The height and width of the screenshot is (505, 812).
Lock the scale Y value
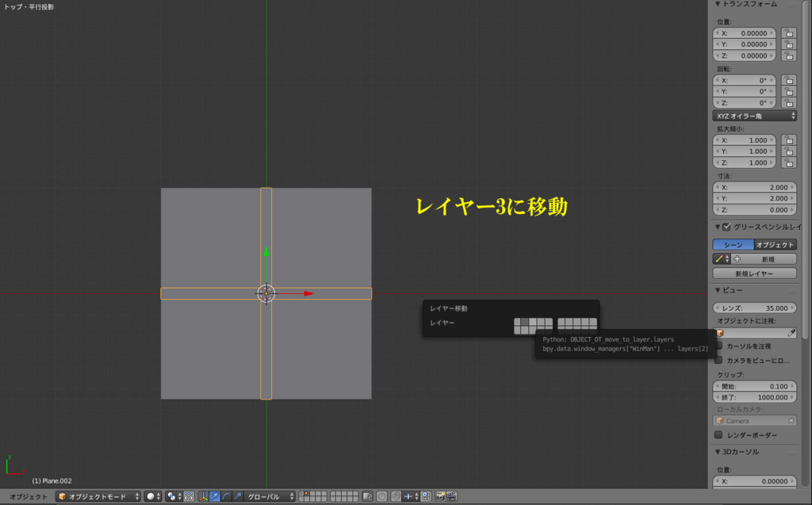click(x=789, y=151)
